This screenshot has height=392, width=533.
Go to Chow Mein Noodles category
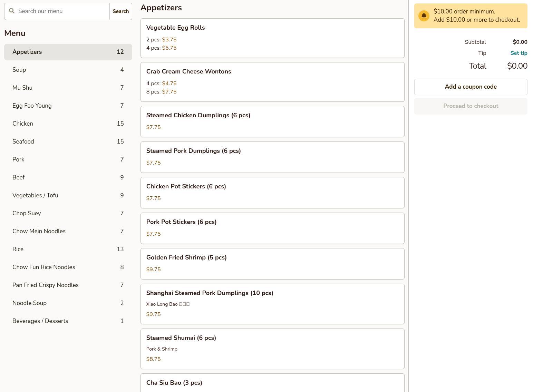[68, 231]
